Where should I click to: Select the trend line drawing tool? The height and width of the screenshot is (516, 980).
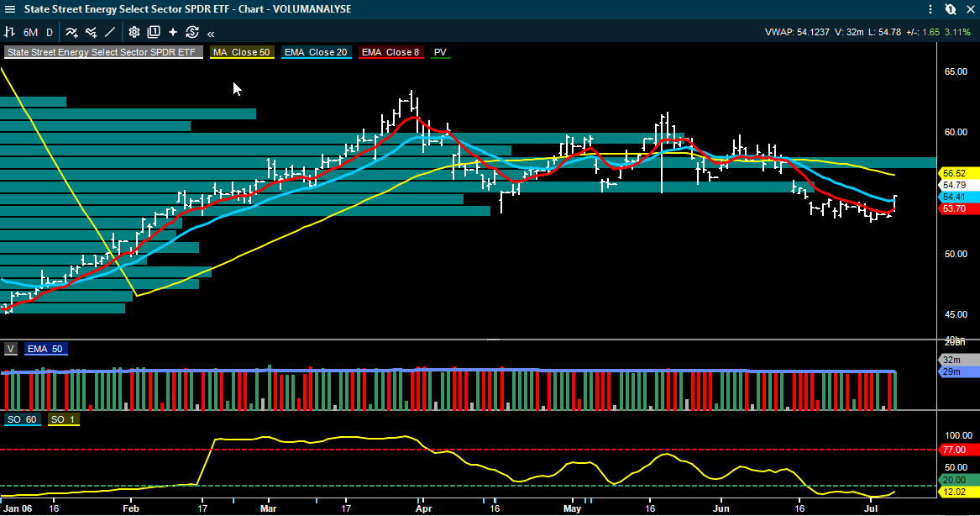point(110,32)
